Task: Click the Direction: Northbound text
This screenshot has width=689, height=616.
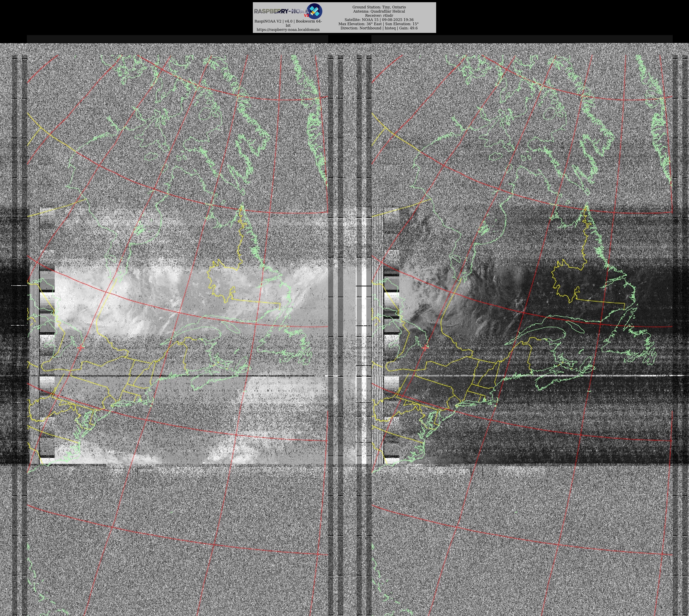Action: (x=361, y=28)
